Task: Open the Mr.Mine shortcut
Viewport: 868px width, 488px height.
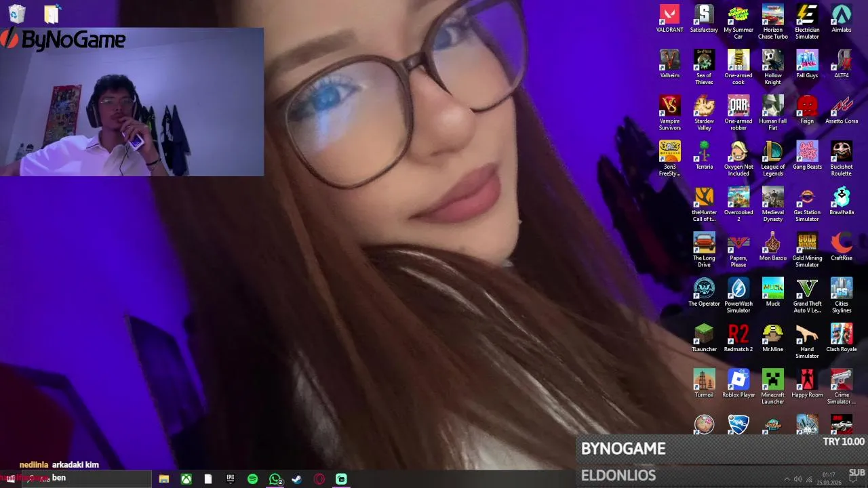Action: 772,336
